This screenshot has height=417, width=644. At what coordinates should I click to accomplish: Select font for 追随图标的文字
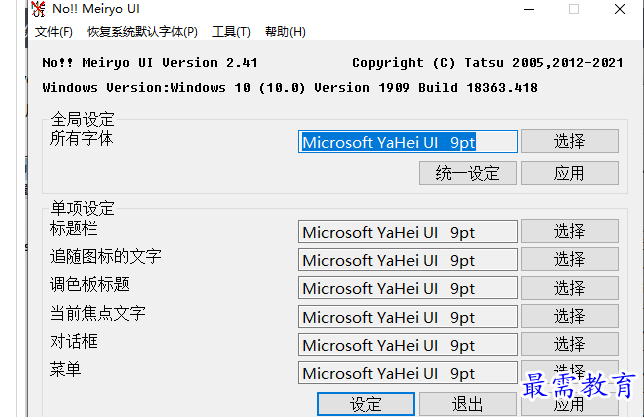point(569,260)
